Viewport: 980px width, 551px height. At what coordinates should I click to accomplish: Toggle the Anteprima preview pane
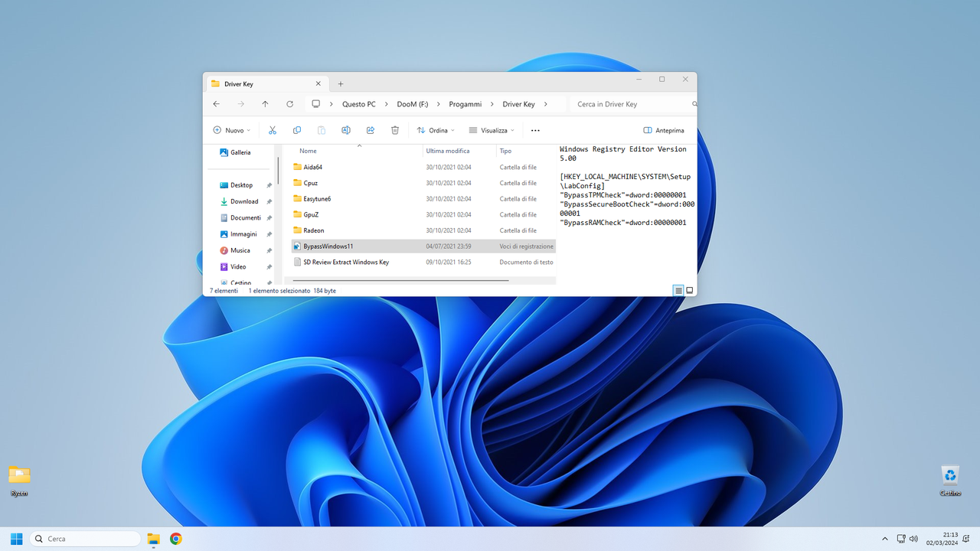tap(663, 130)
